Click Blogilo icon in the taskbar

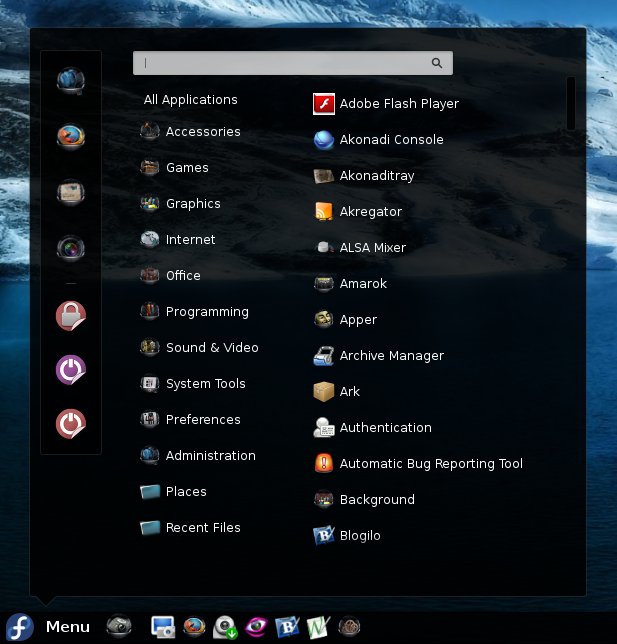point(287,627)
